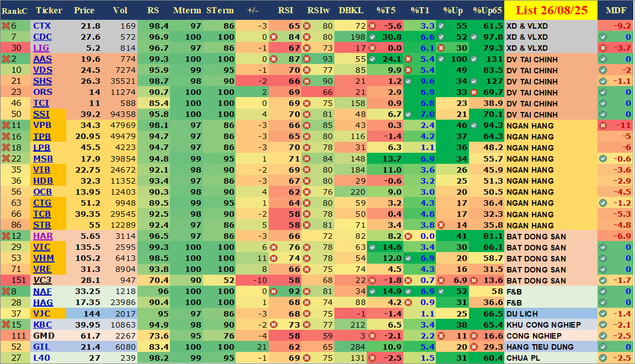Click the red X icon beside HAR %T1 value 0.0

pyautogui.click(x=408, y=236)
